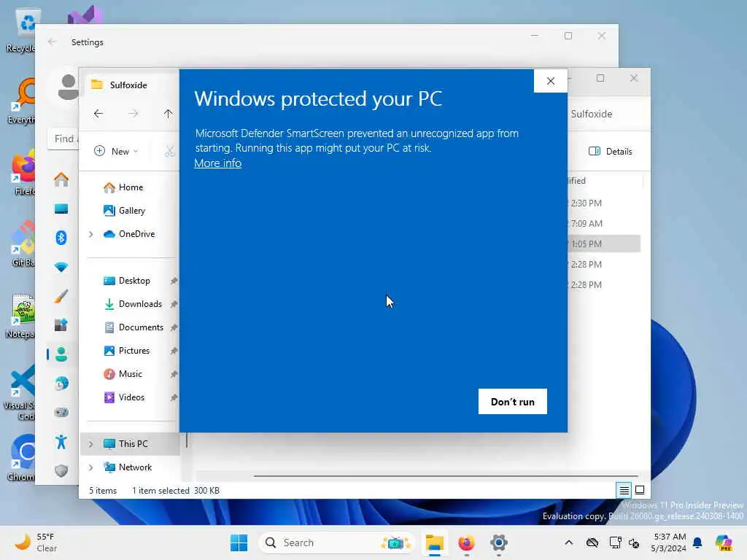747x560 pixels.
Task: Go back in Settings window
Action: (52, 42)
